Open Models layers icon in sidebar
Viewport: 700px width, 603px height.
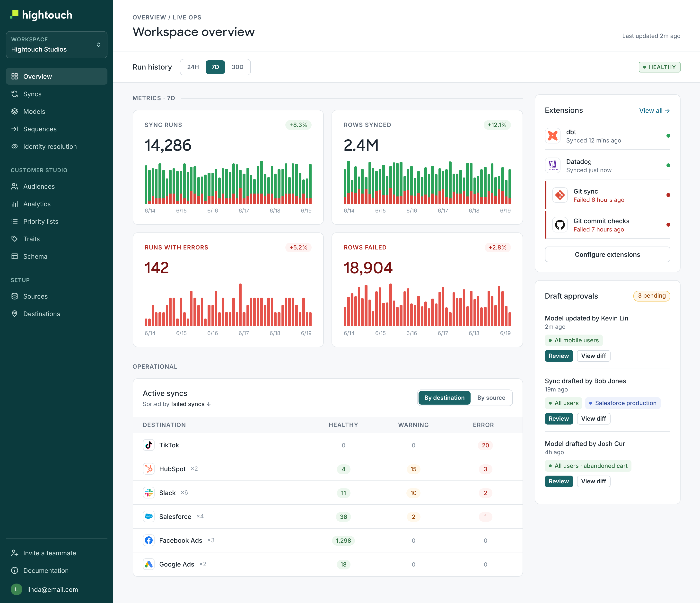pyautogui.click(x=15, y=112)
